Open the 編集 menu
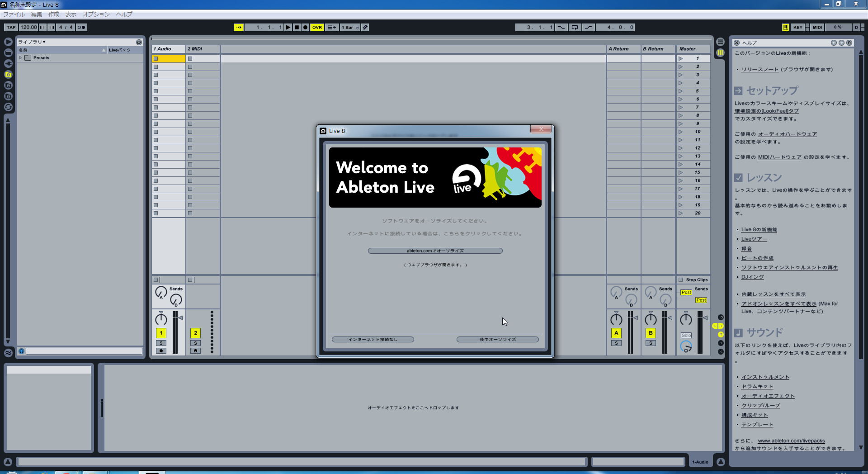Screen dimensions: 868x474 click(36, 14)
